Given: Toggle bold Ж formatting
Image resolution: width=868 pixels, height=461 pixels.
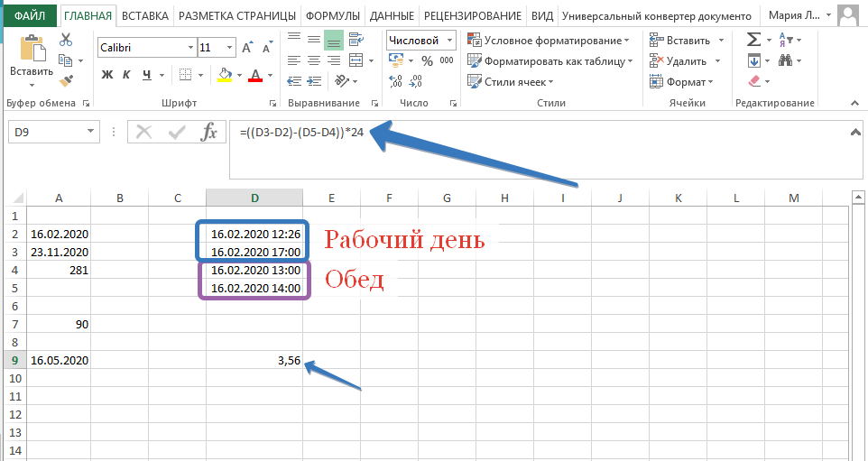Looking at the screenshot, I should pos(107,74).
